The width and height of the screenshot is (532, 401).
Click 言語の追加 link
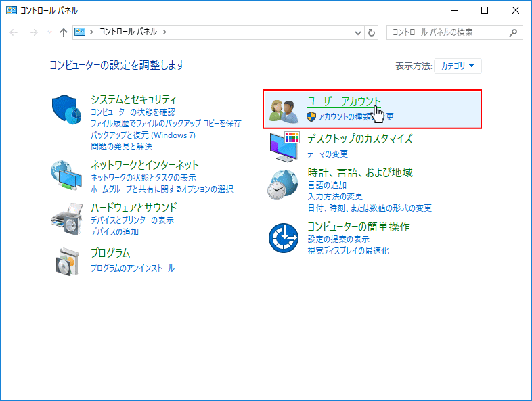(x=327, y=185)
